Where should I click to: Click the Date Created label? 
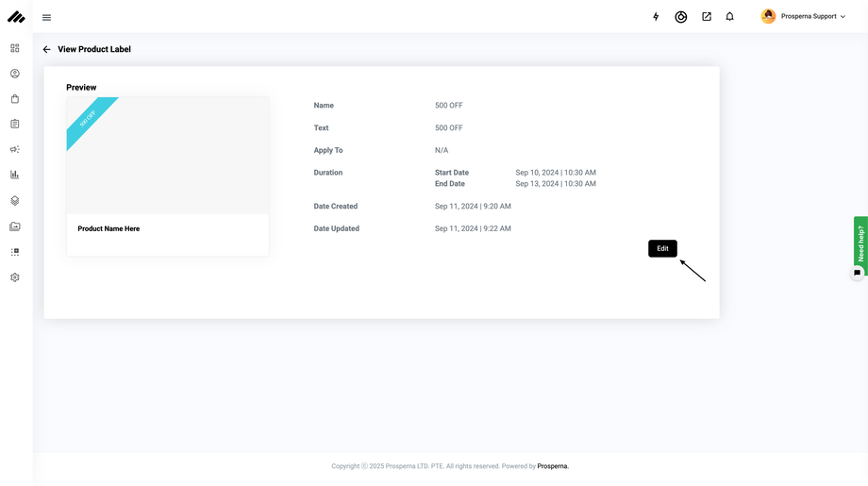[x=336, y=206]
